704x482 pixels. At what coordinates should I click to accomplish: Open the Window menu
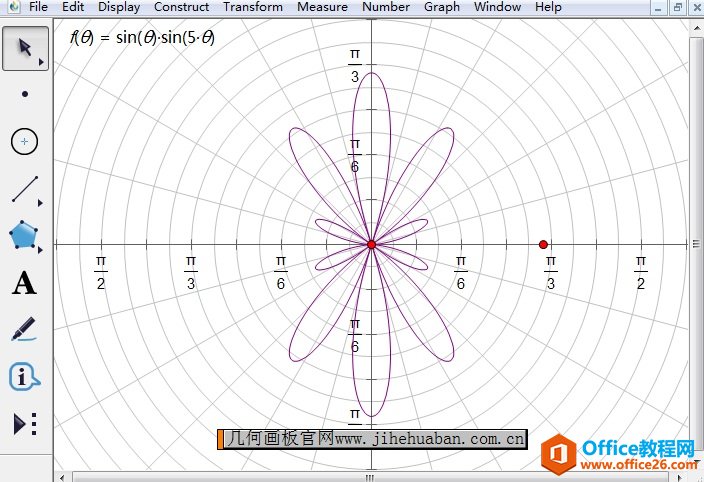[497, 7]
